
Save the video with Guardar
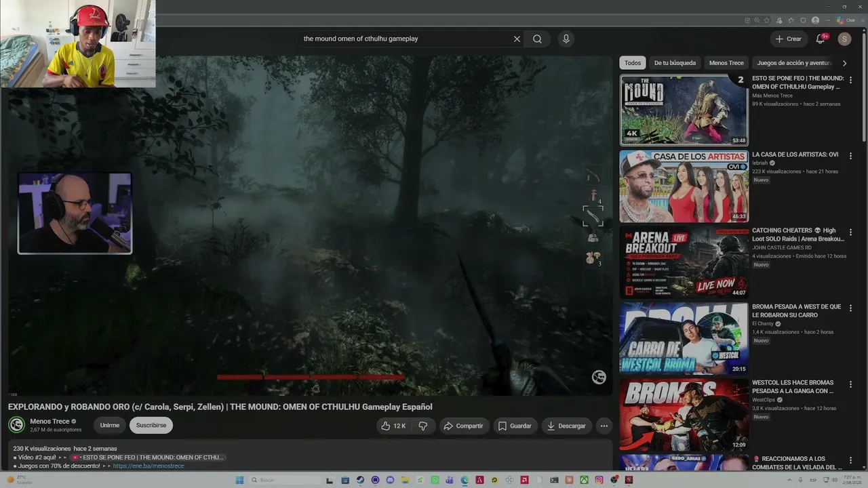(x=515, y=426)
